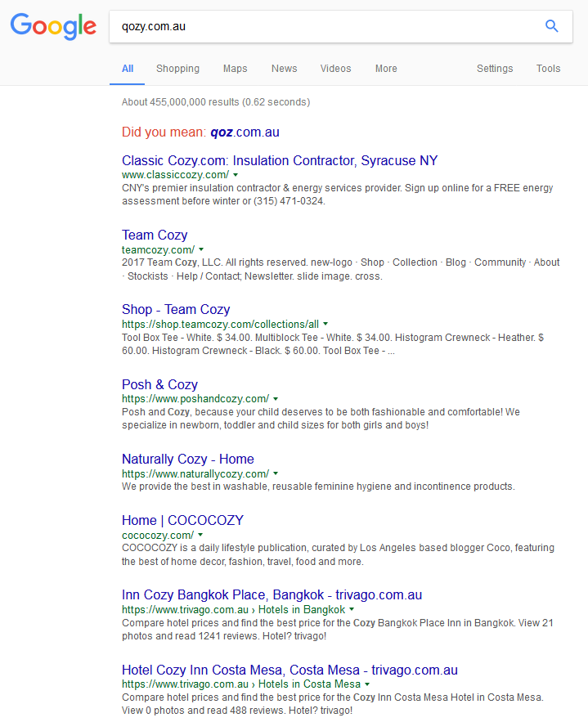Click the snippet starting 'We provide the best in washable'
The image size is (588, 722).
click(318, 487)
